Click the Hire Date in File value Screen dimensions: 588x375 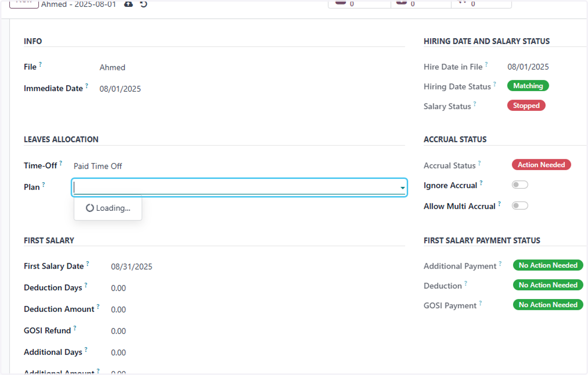(x=528, y=67)
